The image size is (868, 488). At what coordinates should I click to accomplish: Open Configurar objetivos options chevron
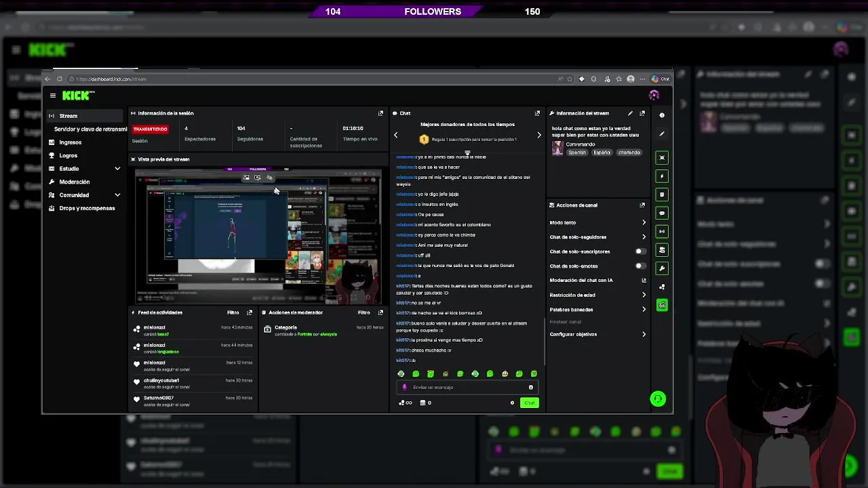(x=644, y=334)
